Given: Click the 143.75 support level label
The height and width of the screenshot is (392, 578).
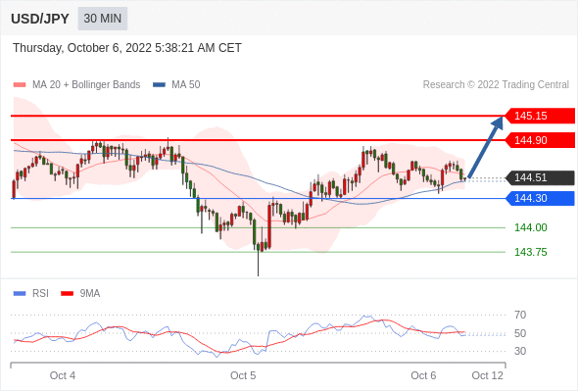Looking at the screenshot, I should point(531,252).
